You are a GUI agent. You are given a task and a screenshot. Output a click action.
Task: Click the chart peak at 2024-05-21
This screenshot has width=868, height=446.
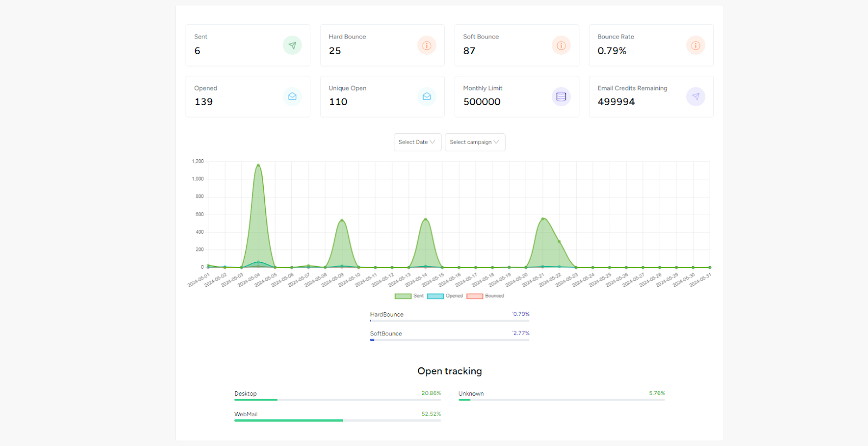pyautogui.click(x=542, y=219)
